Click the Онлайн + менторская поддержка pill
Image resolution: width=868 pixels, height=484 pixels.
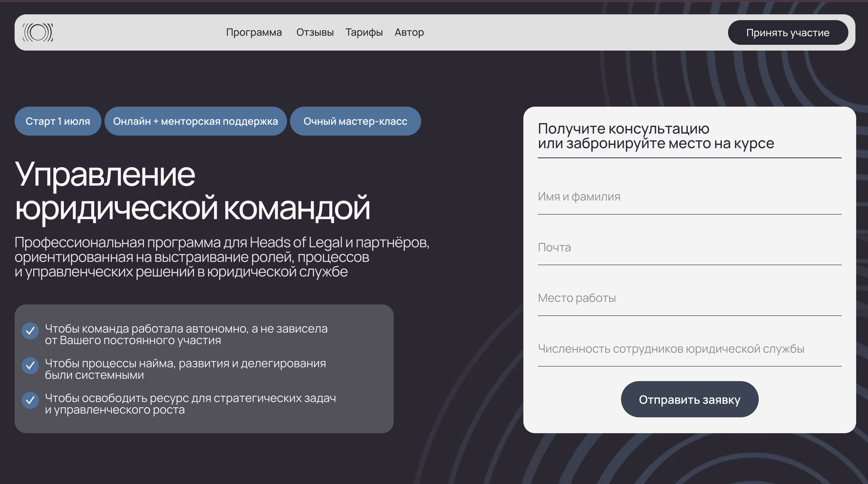(x=195, y=121)
